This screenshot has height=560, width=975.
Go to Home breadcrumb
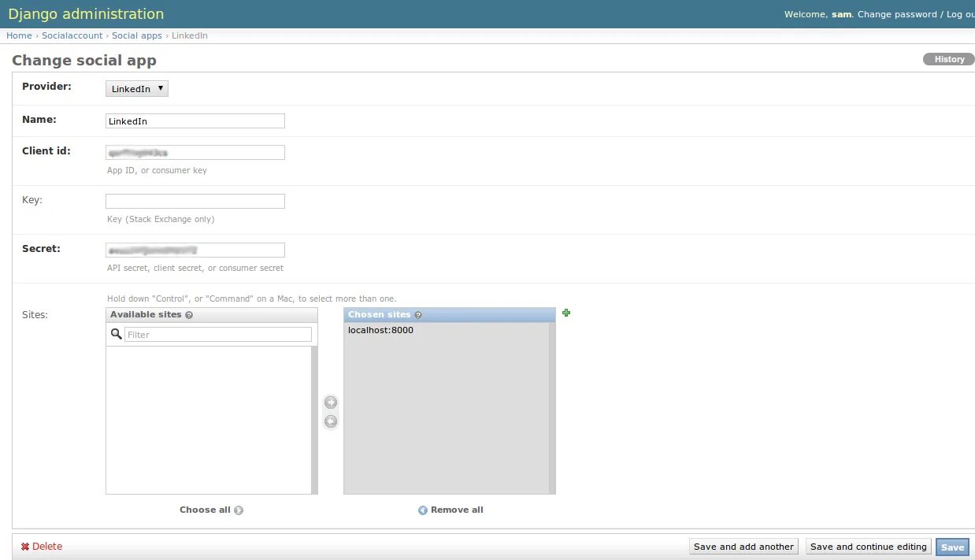coord(19,35)
